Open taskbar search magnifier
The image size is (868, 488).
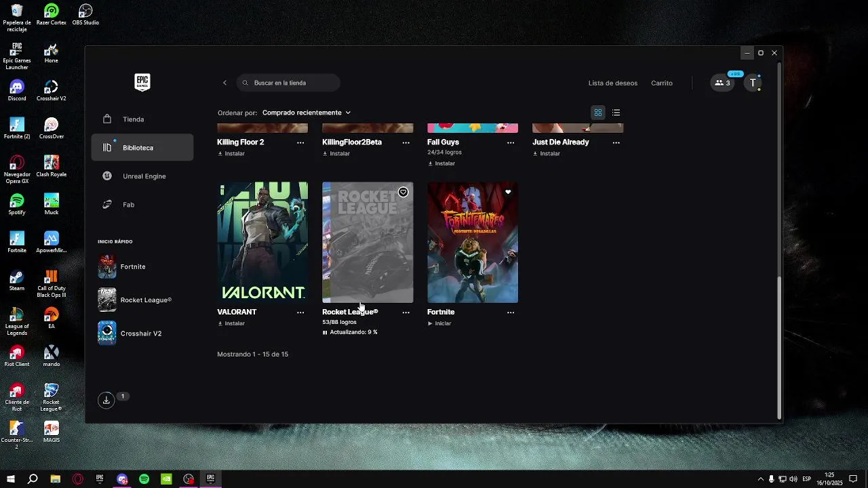point(33,479)
